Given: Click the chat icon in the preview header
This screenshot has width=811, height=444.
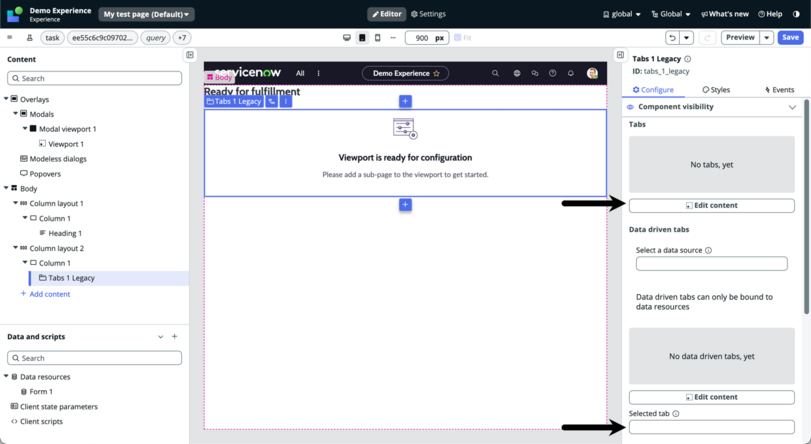Looking at the screenshot, I should coord(535,73).
